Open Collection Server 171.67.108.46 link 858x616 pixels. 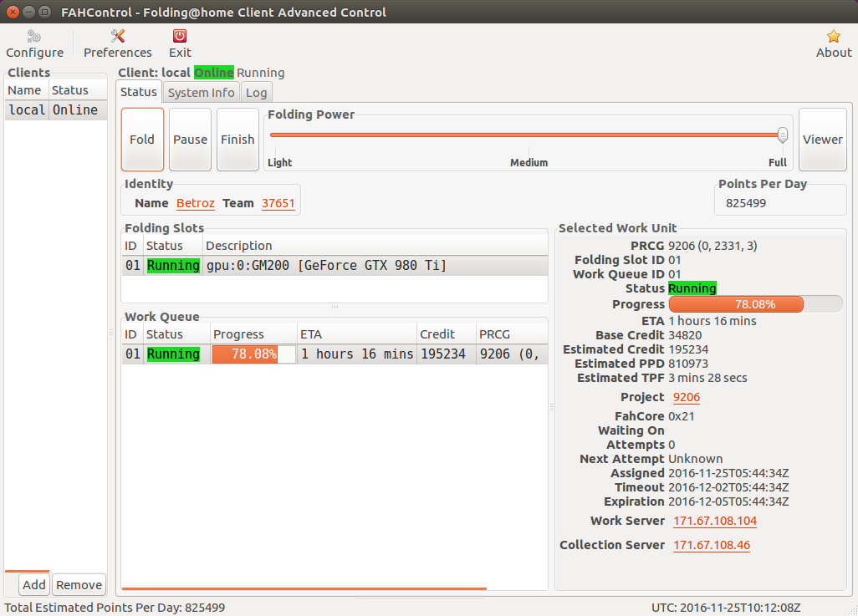712,545
